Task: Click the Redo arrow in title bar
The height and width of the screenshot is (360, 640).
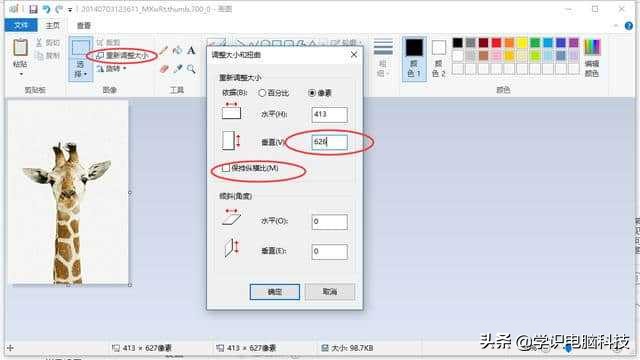Action: (x=60, y=9)
